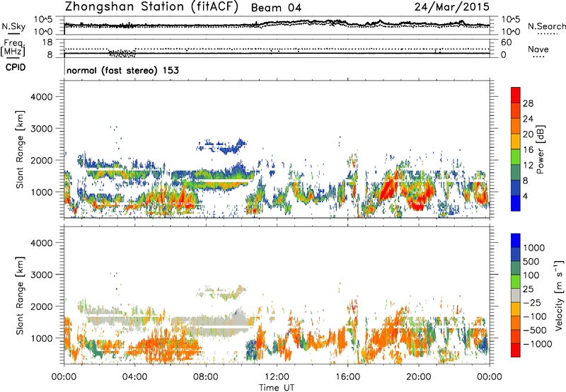Click the title 'Zhongshan Station (fitACF)'
This screenshot has height=392, width=566.
coord(151,7)
